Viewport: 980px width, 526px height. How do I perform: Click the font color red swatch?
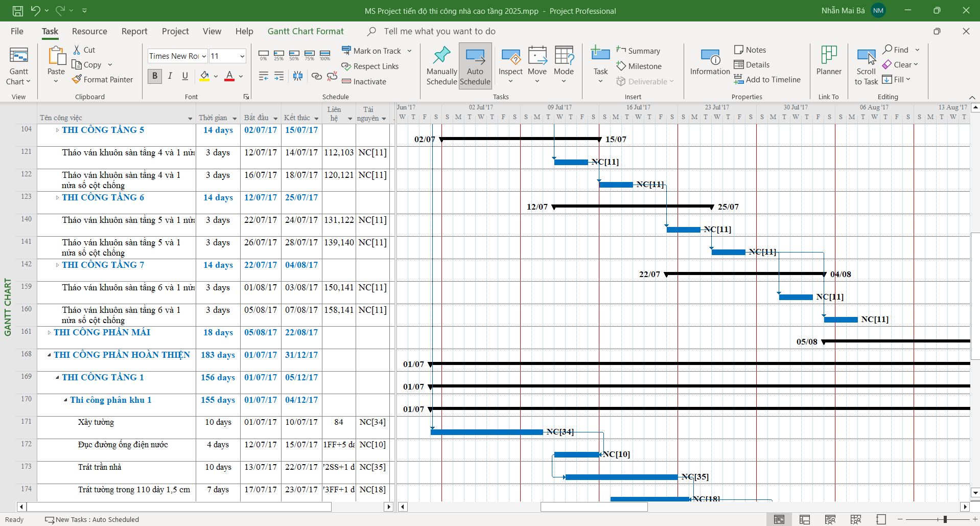pos(229,76)
